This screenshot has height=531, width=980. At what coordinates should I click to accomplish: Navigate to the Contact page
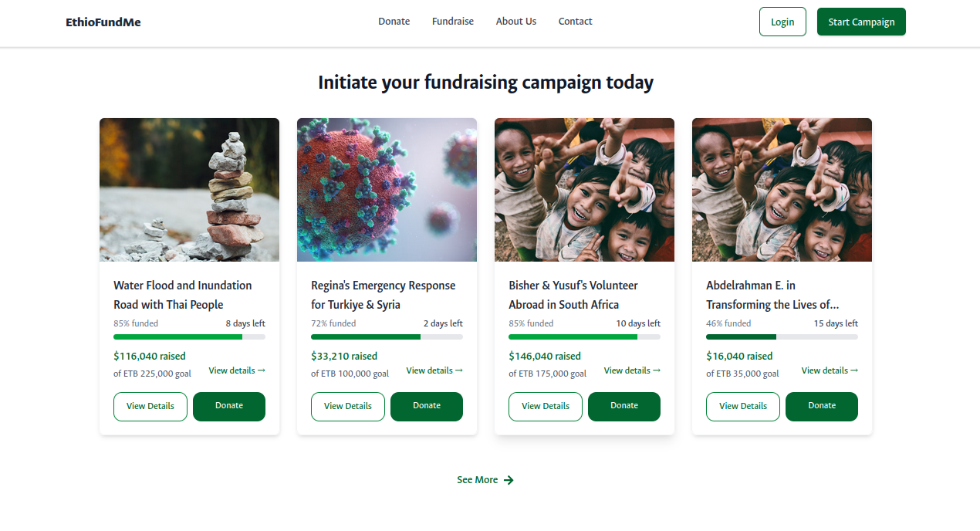[x=575, y=22]
